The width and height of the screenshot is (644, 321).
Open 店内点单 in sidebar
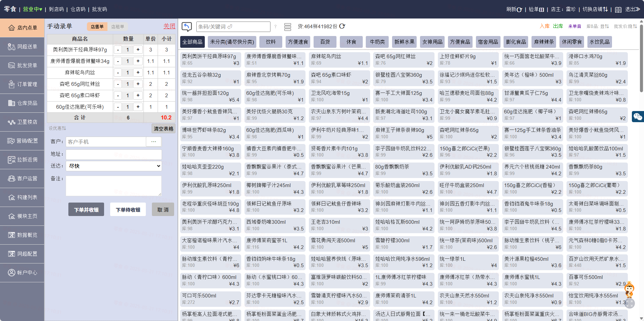coord(22,28)
